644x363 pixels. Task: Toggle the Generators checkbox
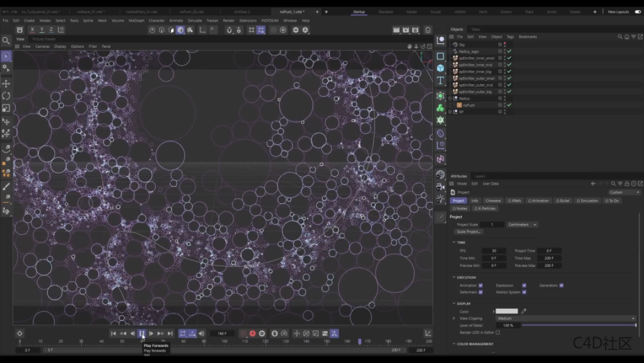coord(561,286)
